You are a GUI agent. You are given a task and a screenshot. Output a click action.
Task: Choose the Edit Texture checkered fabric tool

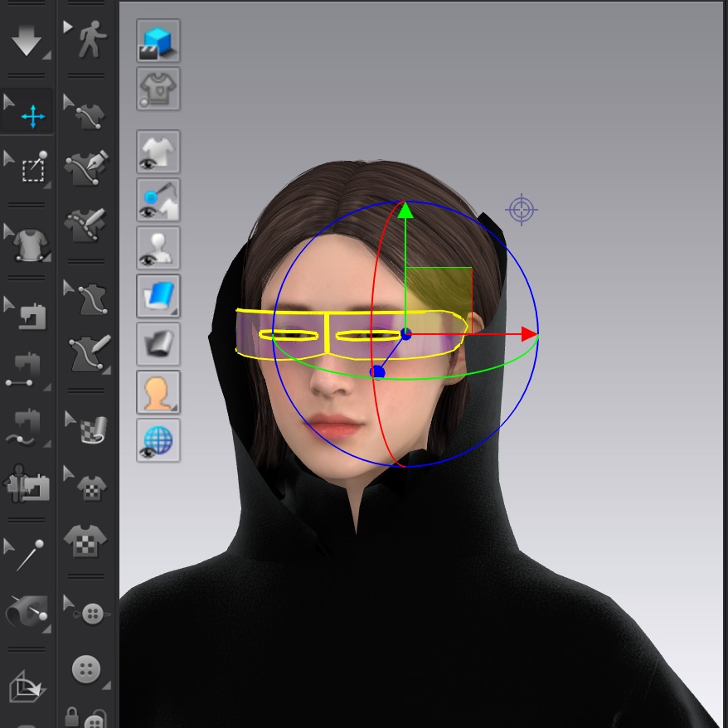(90, 426)
